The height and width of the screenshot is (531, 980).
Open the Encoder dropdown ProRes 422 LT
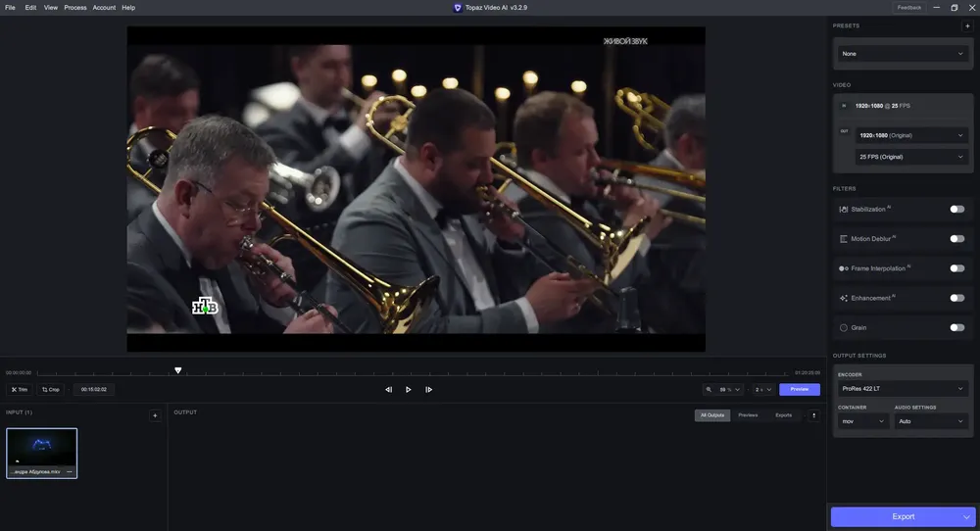(903, 389)
